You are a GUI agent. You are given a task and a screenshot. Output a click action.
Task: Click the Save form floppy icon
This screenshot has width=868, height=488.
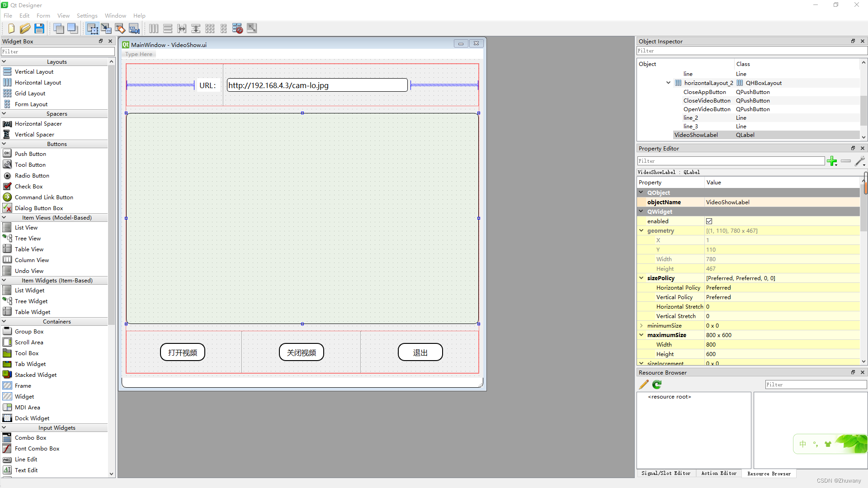(39, 28)
